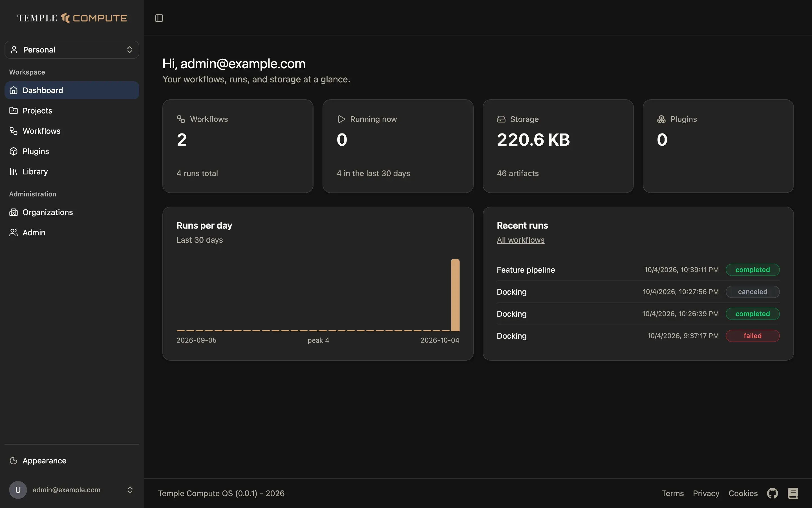The height and width of the screenshot is (508, 812).
Task: Toggle the sidebar panel icon
Action: point(159,18)
